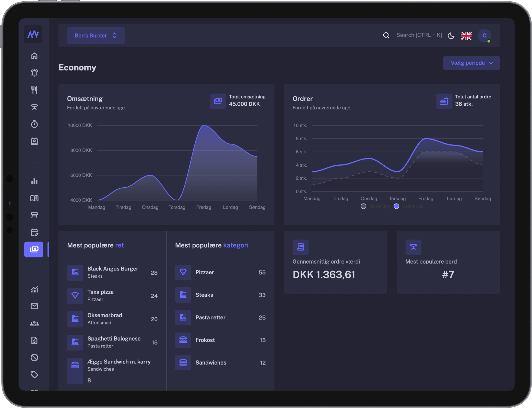Open the notifications bell icon
The width and height of the screenshot is (532, 408).
tap(34, 73)
